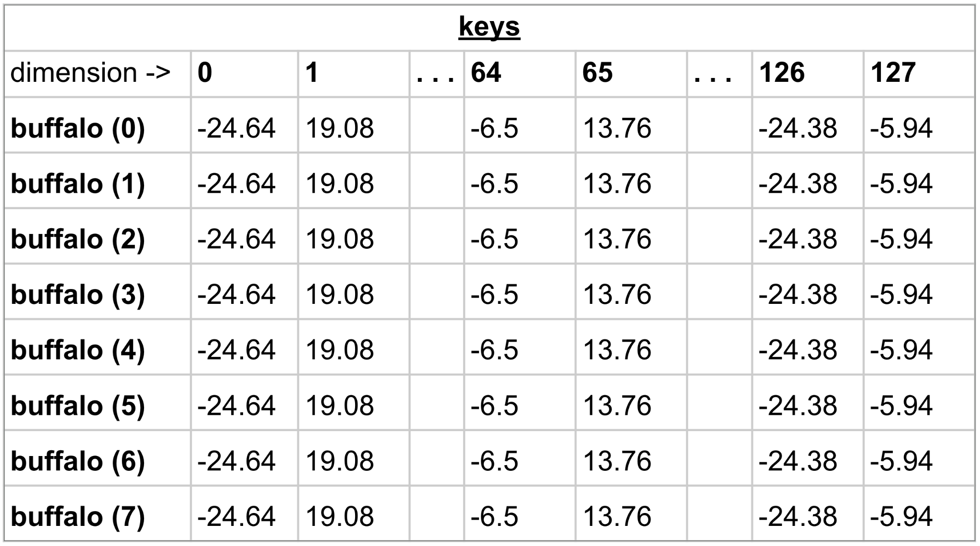This screenshot has width=980, height=546.
Task: Select the column header '64'
Action: point(486,73)
